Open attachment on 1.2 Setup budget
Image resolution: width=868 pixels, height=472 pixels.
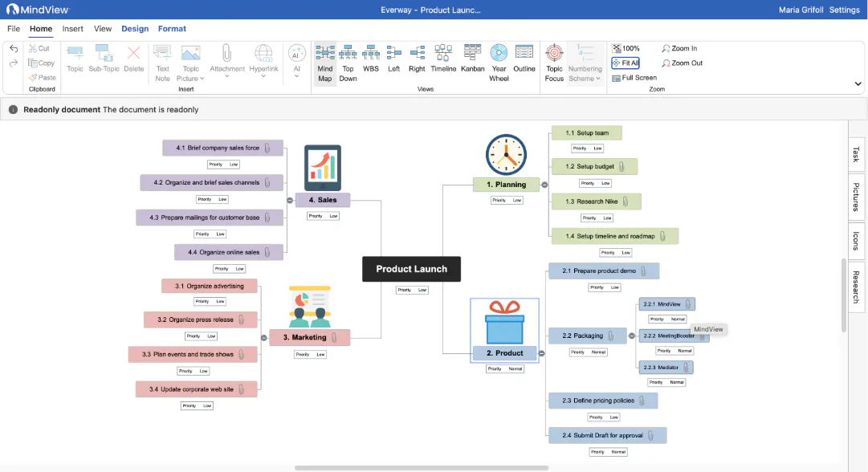(621, 166)
